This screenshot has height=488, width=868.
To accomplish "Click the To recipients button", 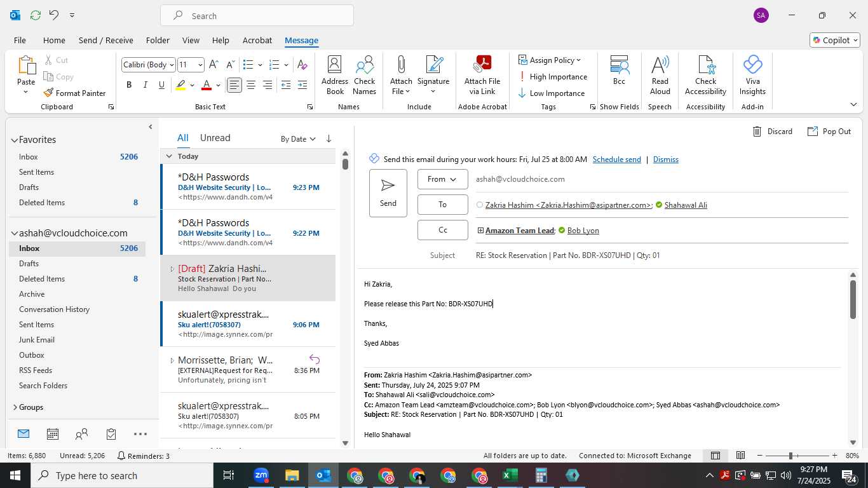I will [x=443, y=205].
